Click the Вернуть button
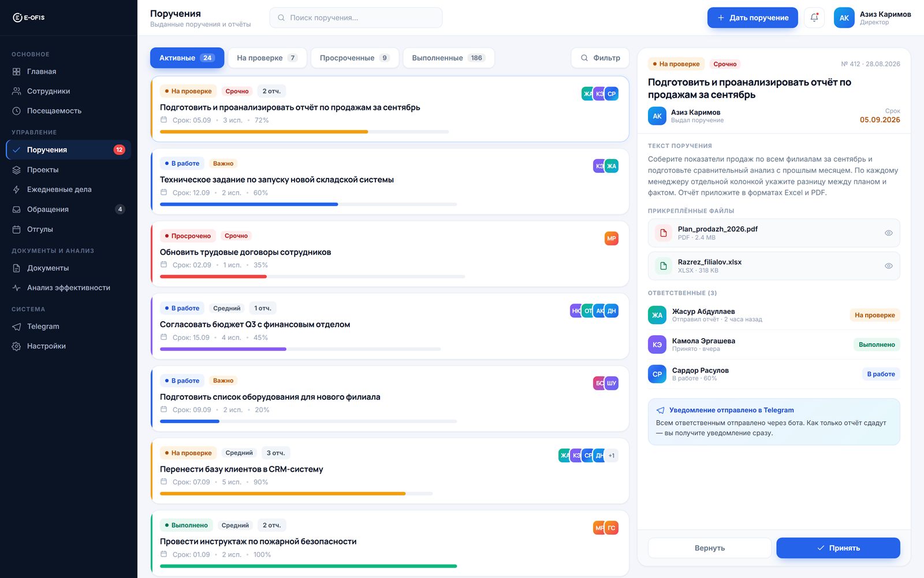924x578 pixels. pos(710,548)
